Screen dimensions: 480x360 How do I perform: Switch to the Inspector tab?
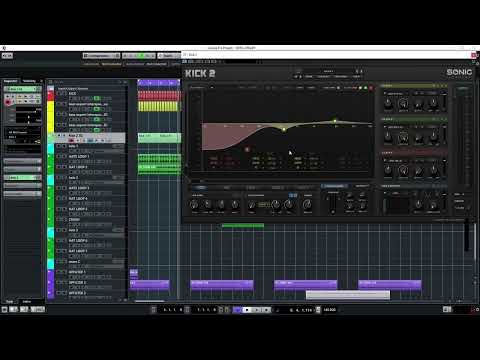click(10, 81)
